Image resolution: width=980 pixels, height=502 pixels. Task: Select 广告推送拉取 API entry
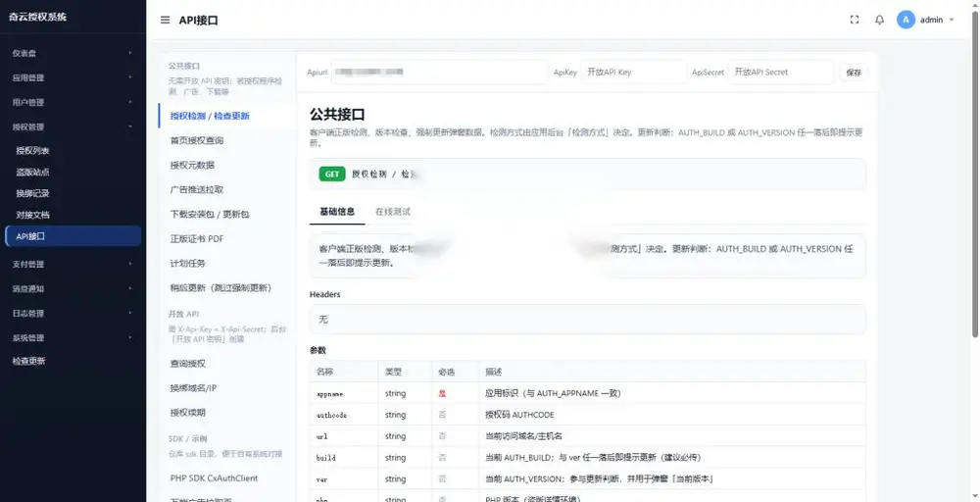(x=227, y=189)
